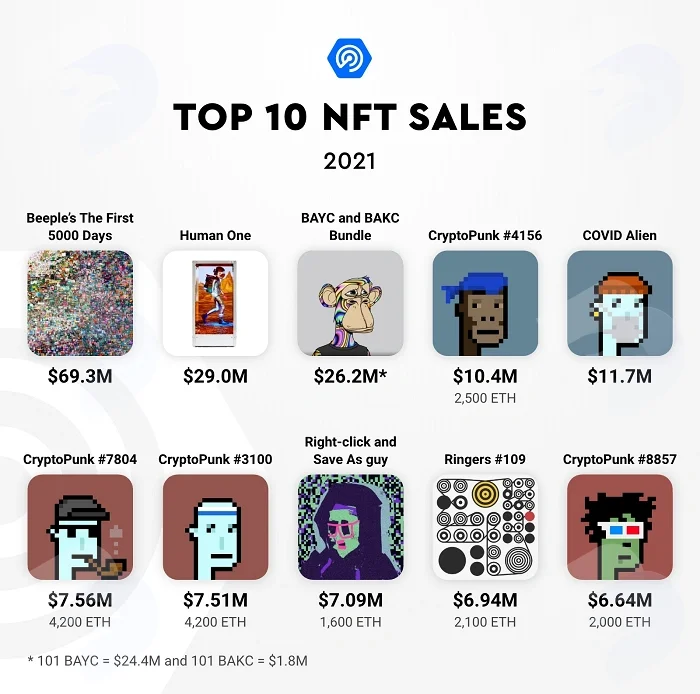The width and height of the screenshot is (700, 694).
Task: Click CryptoPunk #3100 headband alien image
Action: click(x=215, y=527)
